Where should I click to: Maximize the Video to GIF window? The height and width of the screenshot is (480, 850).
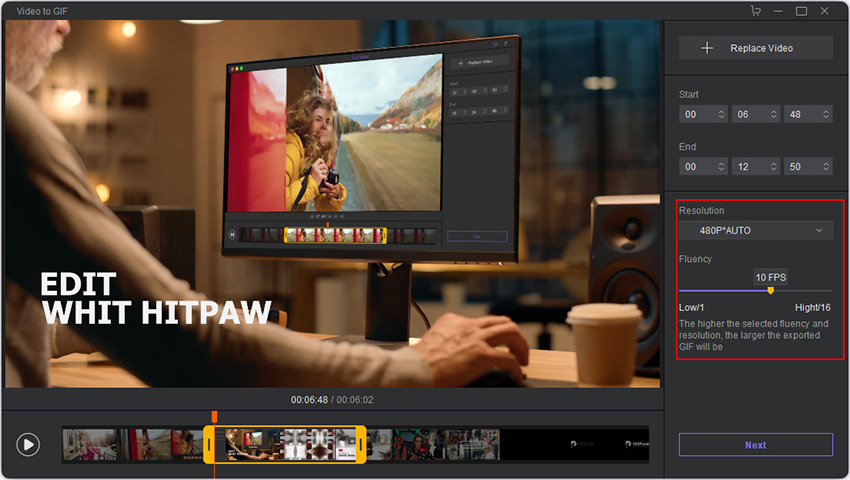coord(801,11)
